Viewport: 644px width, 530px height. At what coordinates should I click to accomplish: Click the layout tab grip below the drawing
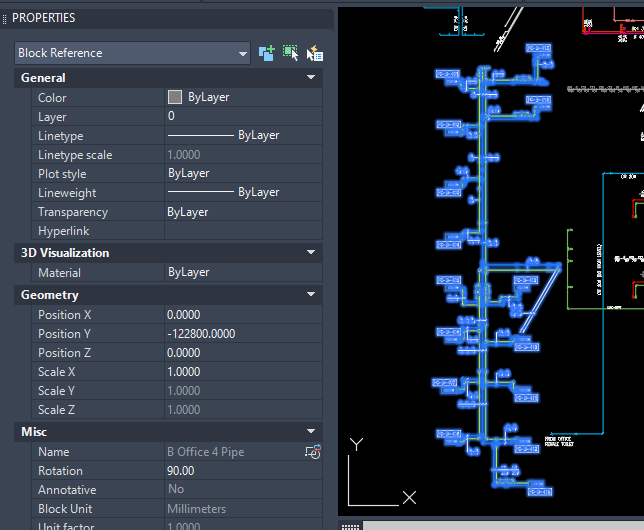[350, 525]
